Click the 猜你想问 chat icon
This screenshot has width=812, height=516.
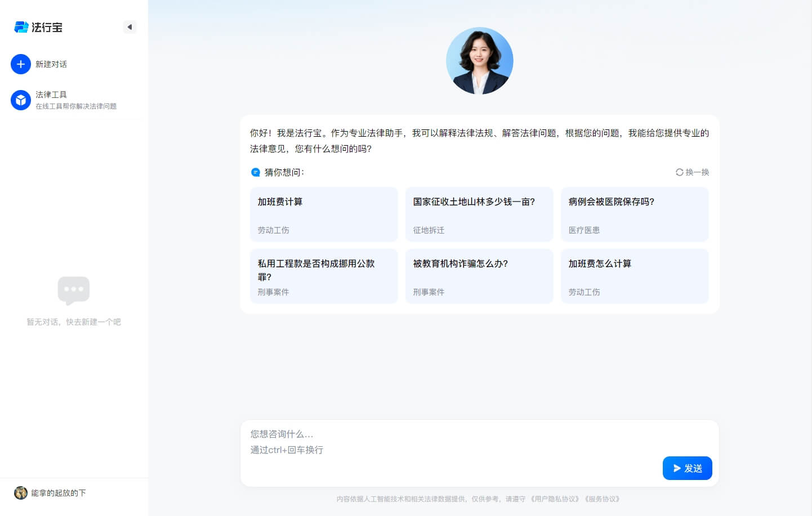256,172
